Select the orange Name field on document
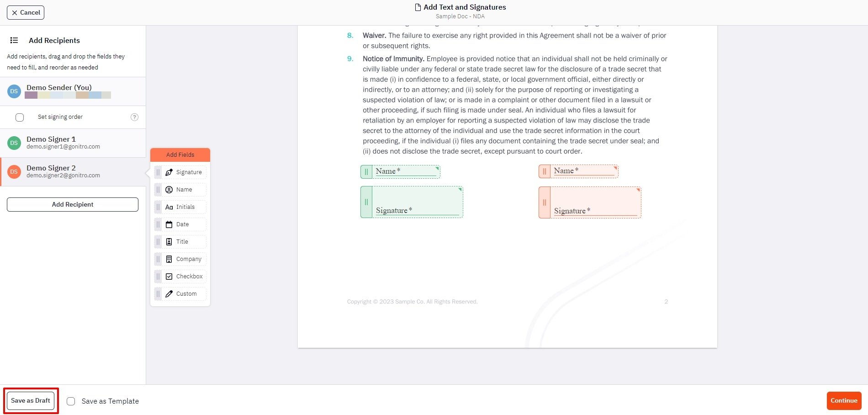 click(583, 171)
